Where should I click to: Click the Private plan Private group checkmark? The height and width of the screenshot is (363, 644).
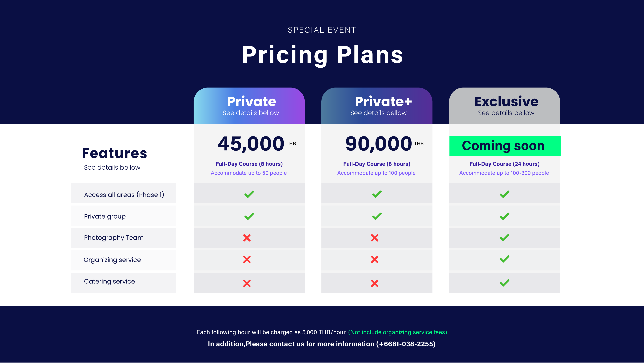tap(249, 216)
